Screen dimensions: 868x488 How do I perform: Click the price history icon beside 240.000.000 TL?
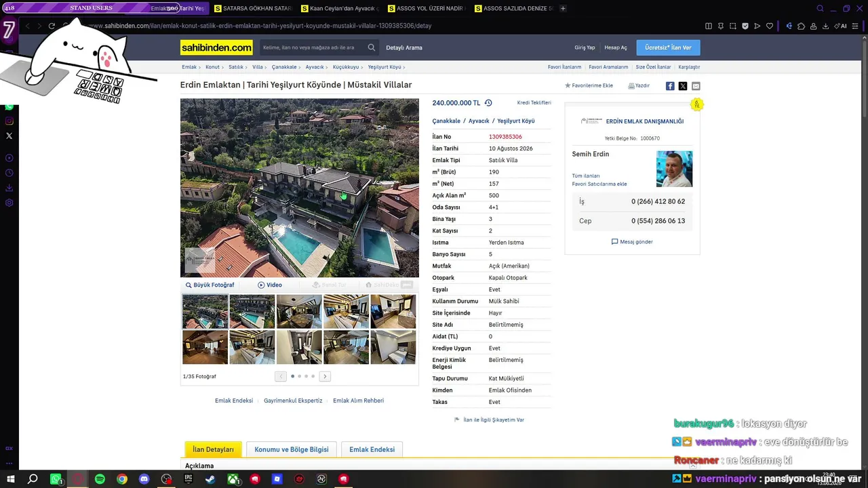pyautogui.click(x=488, y=103)
